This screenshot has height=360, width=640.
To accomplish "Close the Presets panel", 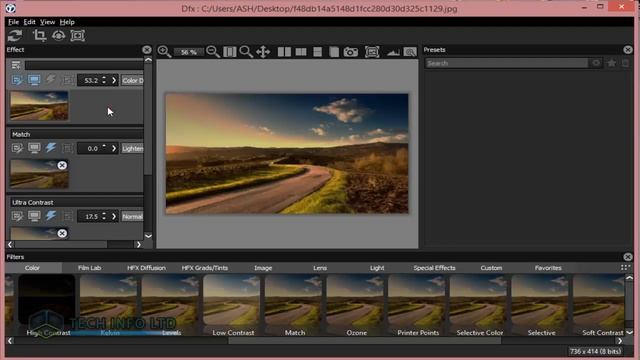I will point(628,50).
